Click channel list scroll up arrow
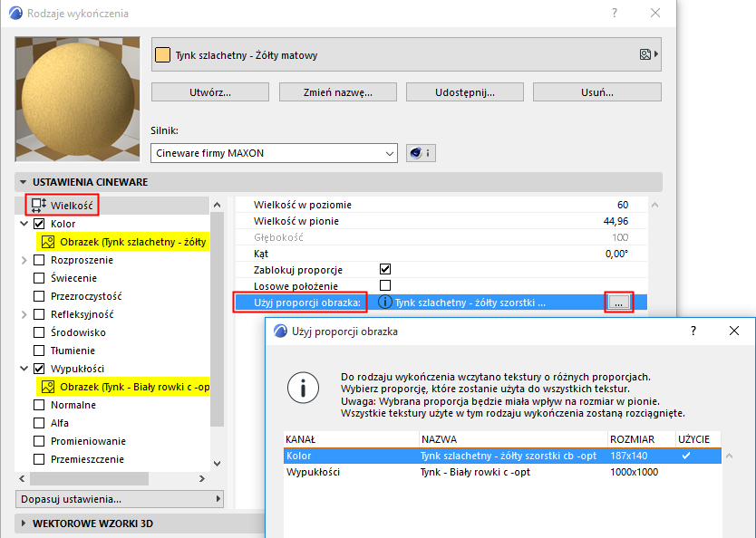Viewport: 756px width, 538px height. pyautogui.click(x=217, y=206)
